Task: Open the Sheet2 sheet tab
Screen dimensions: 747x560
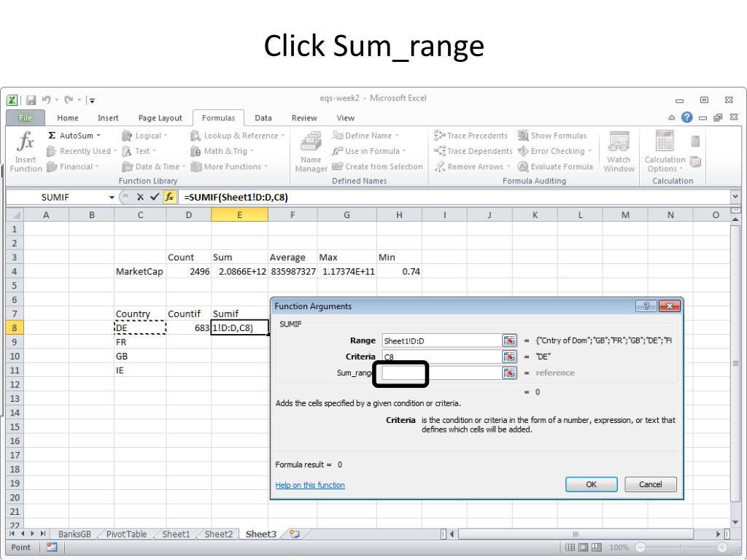Action: (x=219, y=534)
